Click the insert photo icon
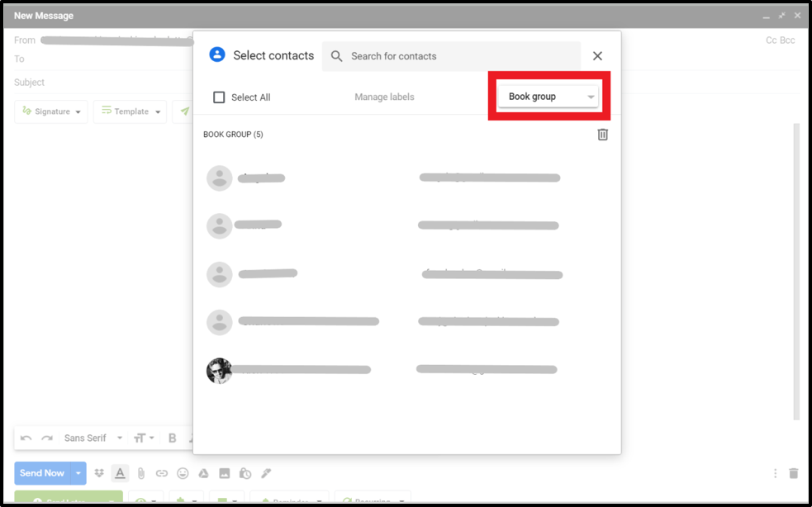 [224, 473]
